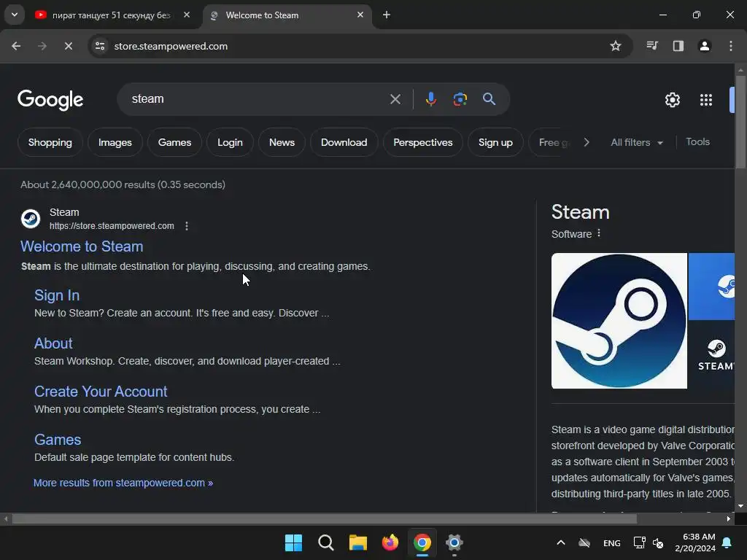Select the Sign up filter chip
Image resolution: width=747 pixels, height=560 pixels.
495,142
